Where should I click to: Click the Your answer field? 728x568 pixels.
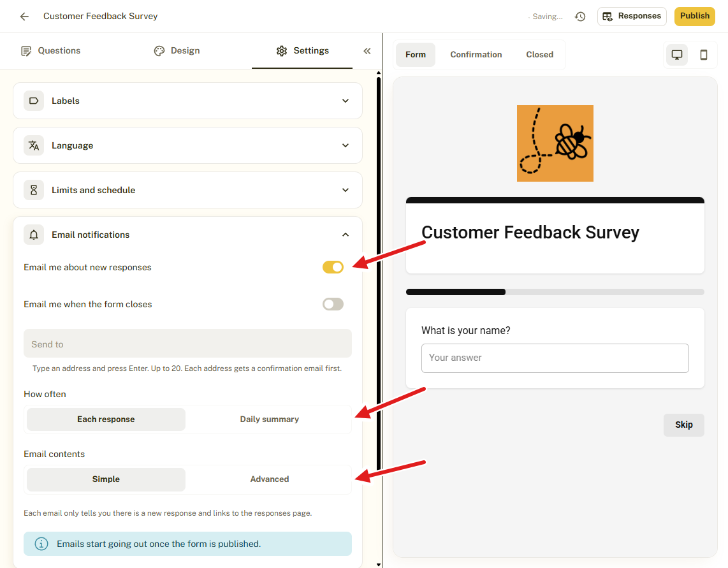coord(555,358)
